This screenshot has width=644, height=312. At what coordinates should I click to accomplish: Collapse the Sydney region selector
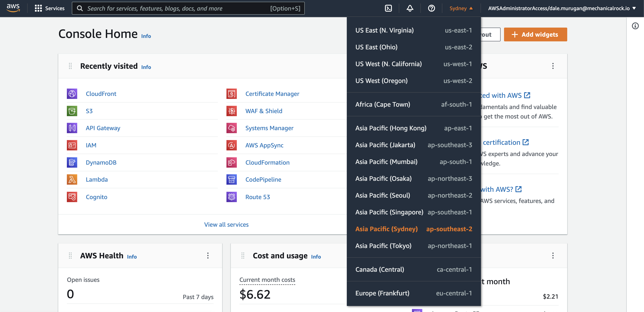pos(461,8)
